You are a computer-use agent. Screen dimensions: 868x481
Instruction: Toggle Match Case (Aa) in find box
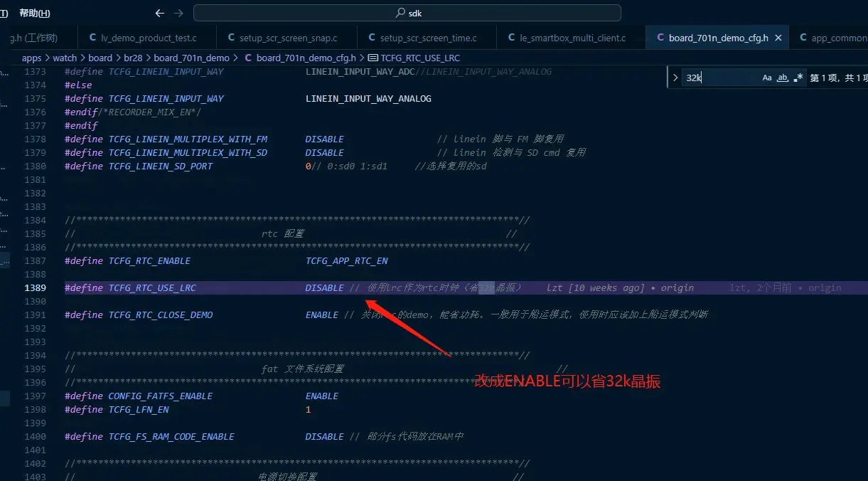(767, 78)
